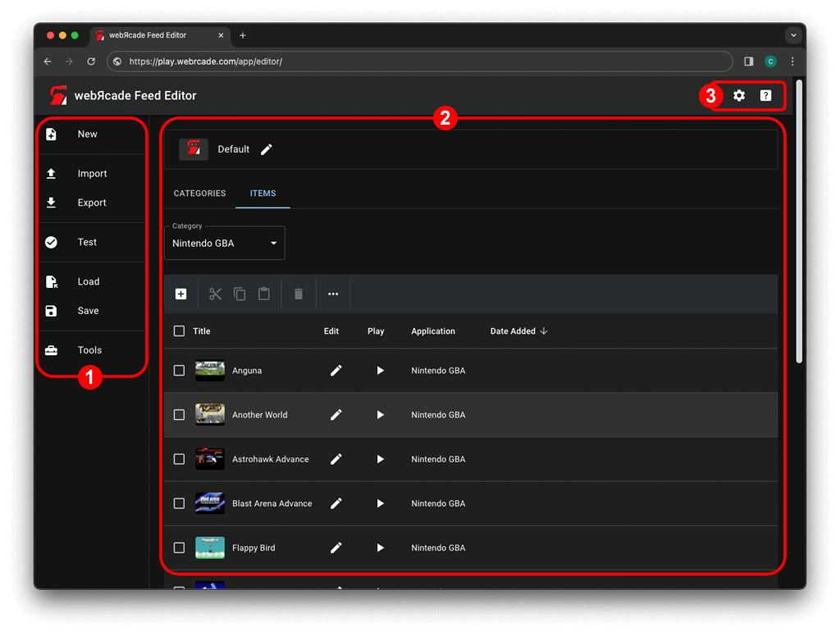Click the Load file icon
Image resolution: width=840 pixels, height=634 pixels.
click(x=52, y=281)
